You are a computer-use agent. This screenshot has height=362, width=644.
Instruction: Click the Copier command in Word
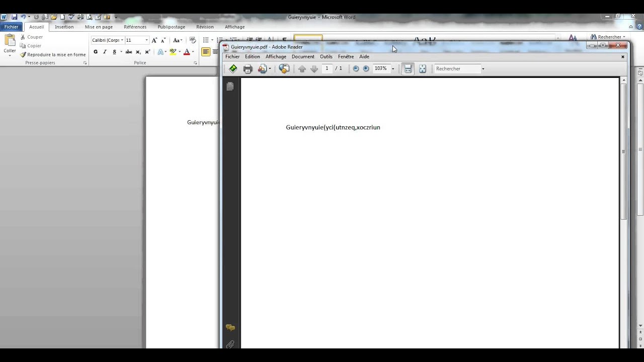(x=30, y=46)
